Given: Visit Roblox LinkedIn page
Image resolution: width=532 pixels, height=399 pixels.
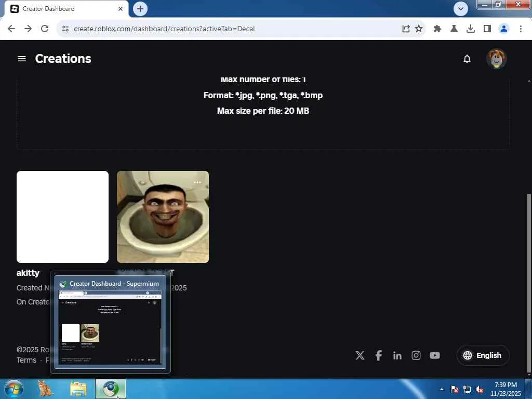Looking at the screenshot, I should click(397, 355).
